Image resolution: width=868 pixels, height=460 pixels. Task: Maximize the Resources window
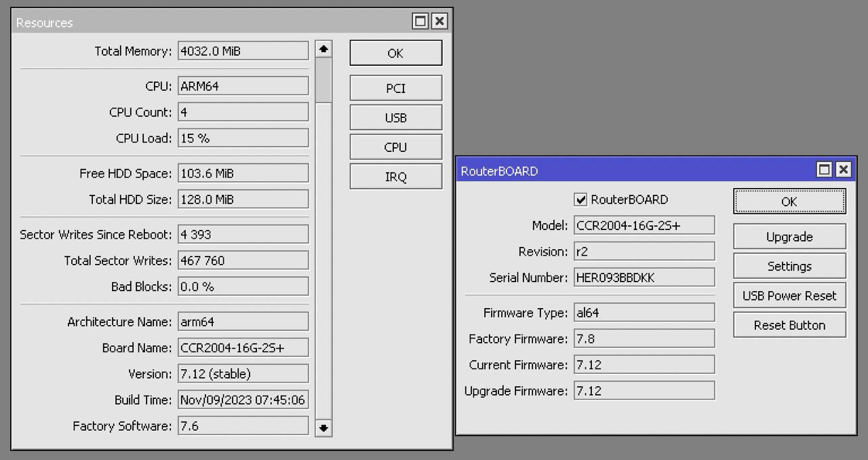tap(420, 21)
